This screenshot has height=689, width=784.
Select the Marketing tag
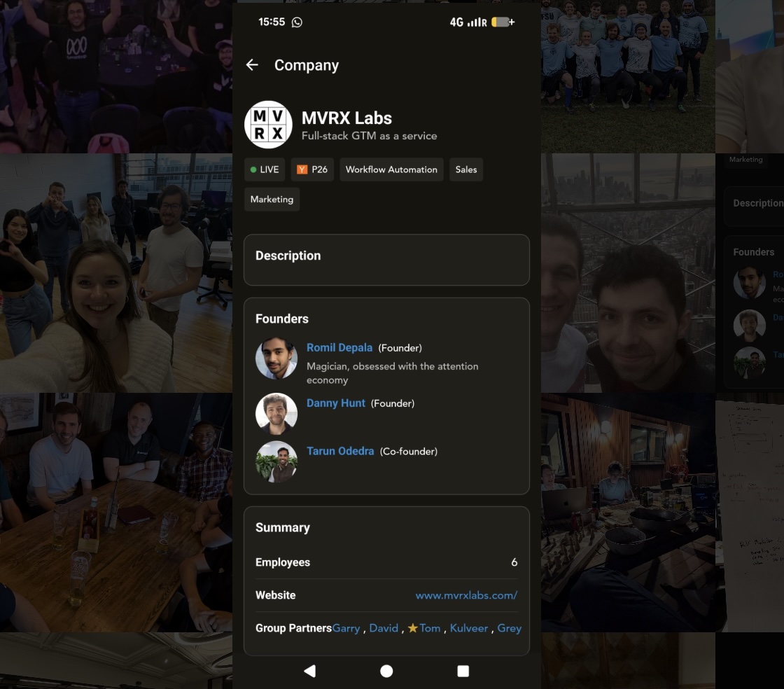[x=272, y=199]
